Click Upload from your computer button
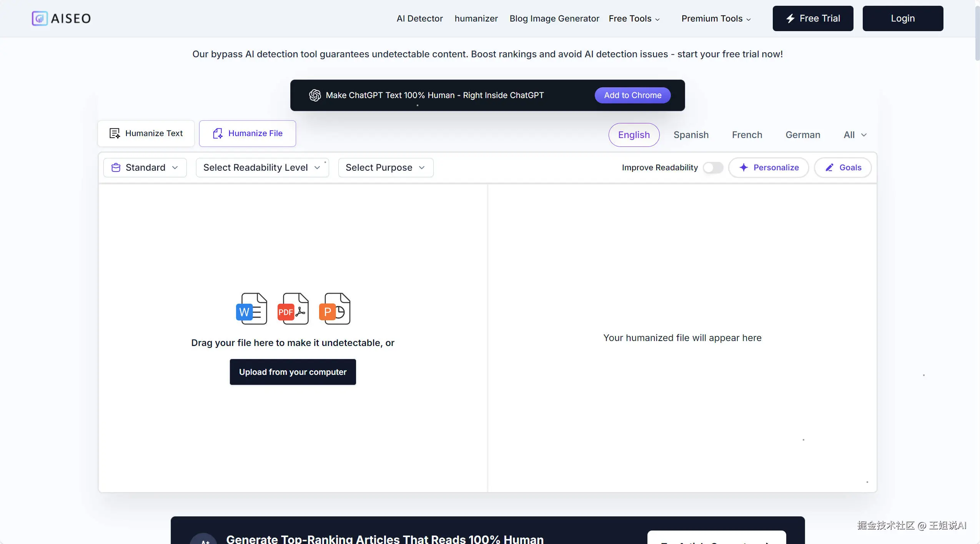Image resolution: width=980 pixels, height=544 pixels. (x=293, y=372)
